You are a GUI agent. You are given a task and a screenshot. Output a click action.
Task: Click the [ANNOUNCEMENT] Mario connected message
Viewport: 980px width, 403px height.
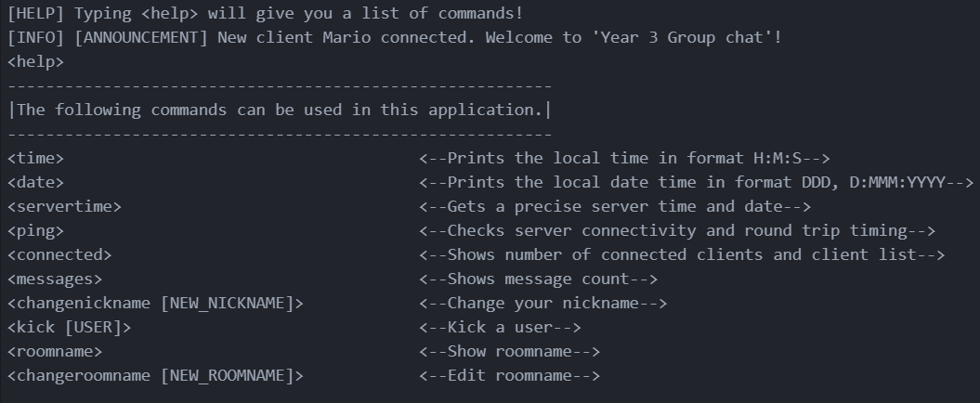(x=395, y=37)
